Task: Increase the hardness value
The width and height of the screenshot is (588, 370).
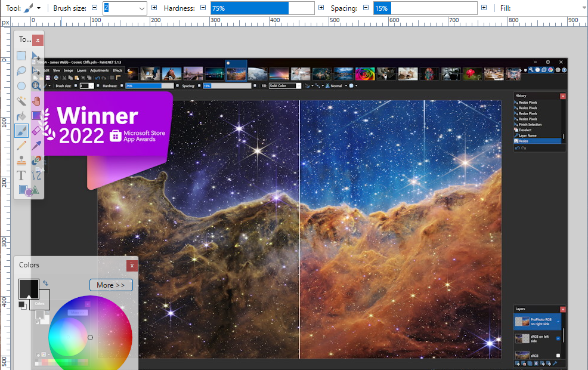Action: pos(321,8)
